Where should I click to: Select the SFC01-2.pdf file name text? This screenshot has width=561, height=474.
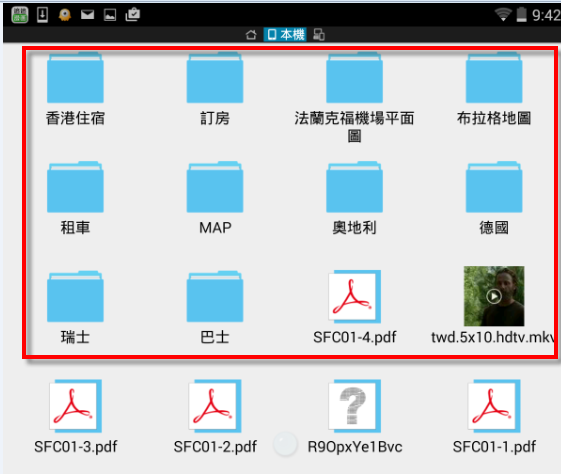pyautogui.click(x=215, y=446)
